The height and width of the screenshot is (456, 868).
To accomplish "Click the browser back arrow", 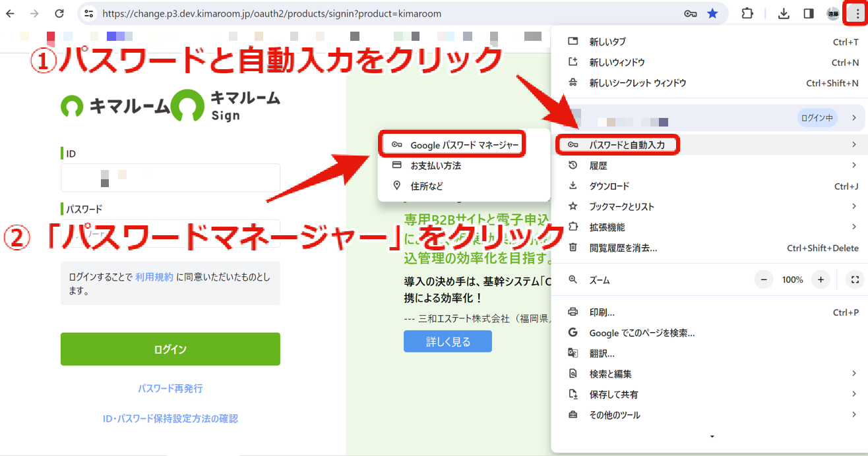I will click(x=11, y=14).
